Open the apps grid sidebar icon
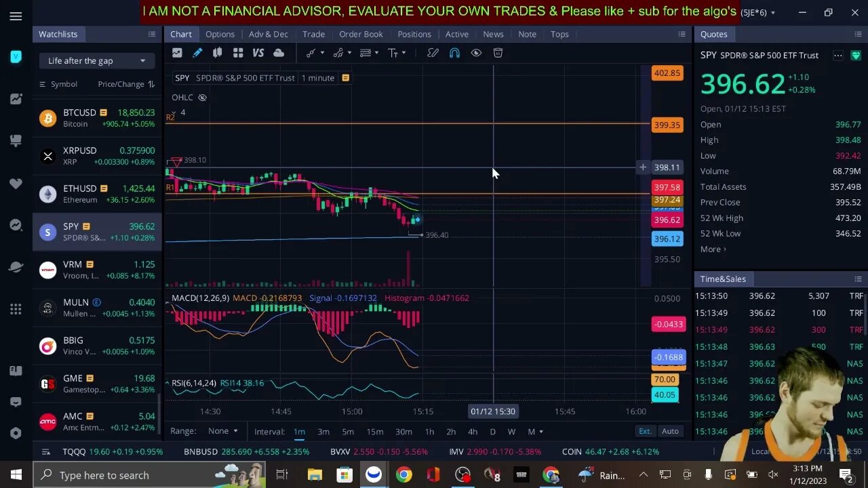 pyautogui.click(x=16, y=309)
